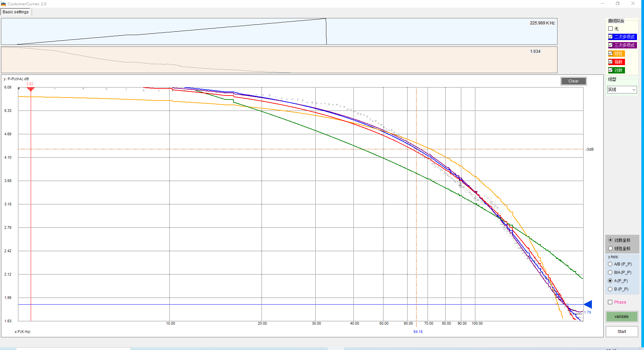Click the y: P-P(chA) dB axis label
Screen dimensions: 644x350
(16, 79)
